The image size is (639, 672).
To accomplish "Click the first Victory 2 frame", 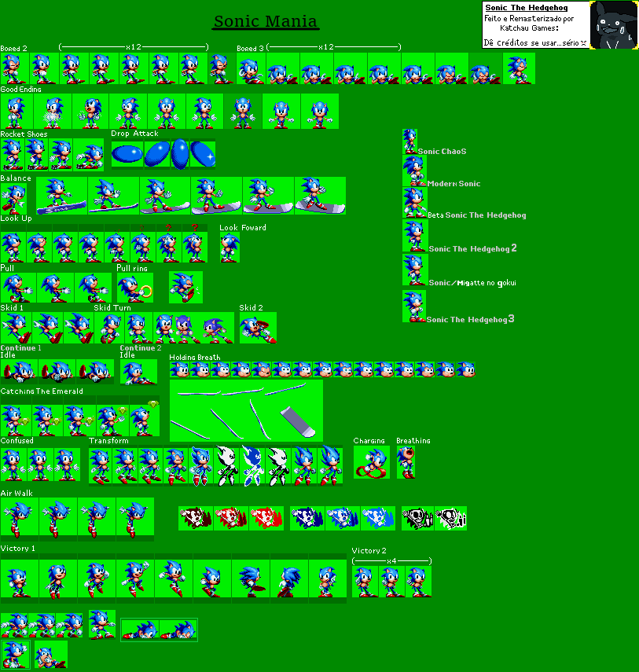I will click(365, 582).
